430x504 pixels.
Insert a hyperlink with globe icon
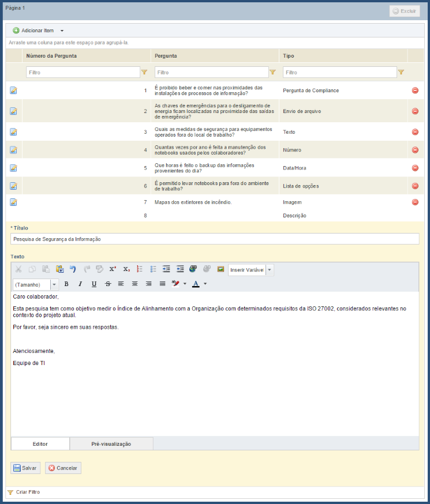tap(193, 269)
